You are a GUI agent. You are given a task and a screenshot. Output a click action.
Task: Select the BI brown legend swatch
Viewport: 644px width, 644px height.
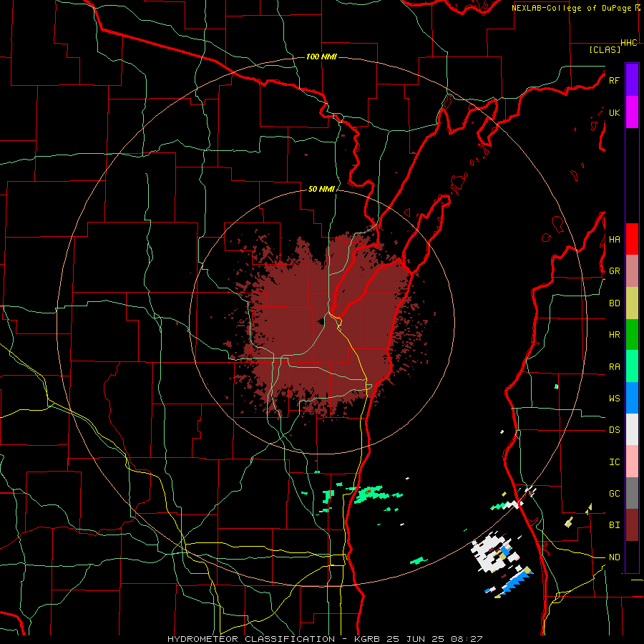[632, 525]
